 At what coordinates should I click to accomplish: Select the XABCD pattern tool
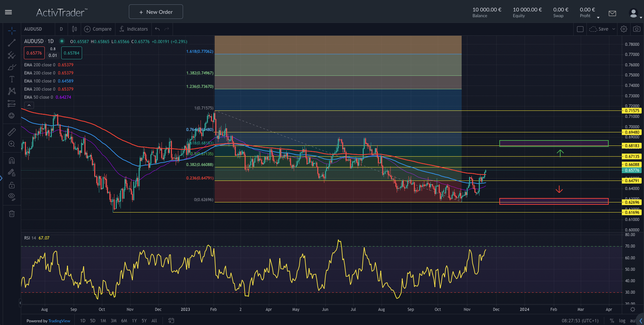pos(11,91)
